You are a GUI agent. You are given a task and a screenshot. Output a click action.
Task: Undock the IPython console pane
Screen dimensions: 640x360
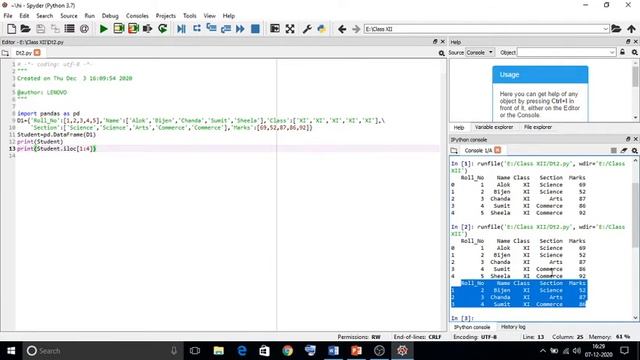tap(628, 139)
